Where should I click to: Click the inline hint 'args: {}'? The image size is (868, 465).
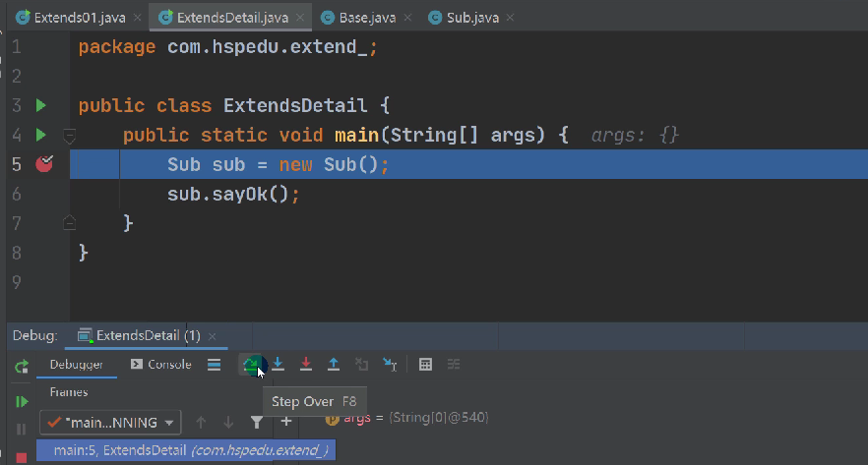click(x=635, y=135)
